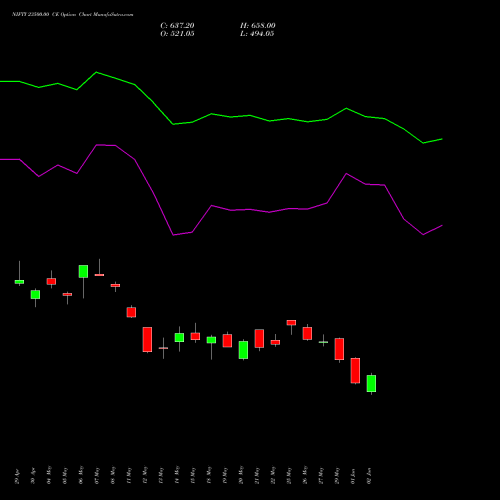The width and height of the screenshot is (500, 500).
Task: Click the '21 May' date label on the x-axis
Action: (x=257, y=475)
